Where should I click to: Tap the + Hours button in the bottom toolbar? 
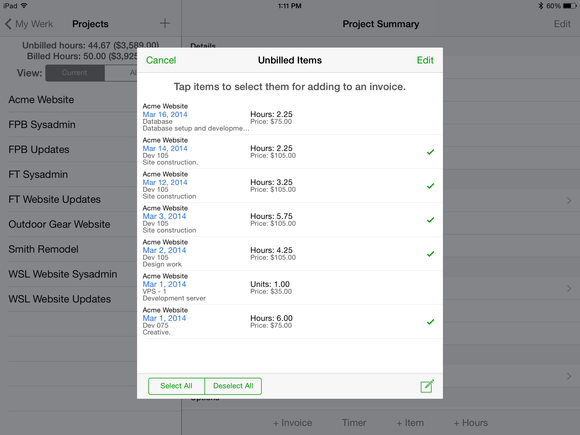point(471,423)
